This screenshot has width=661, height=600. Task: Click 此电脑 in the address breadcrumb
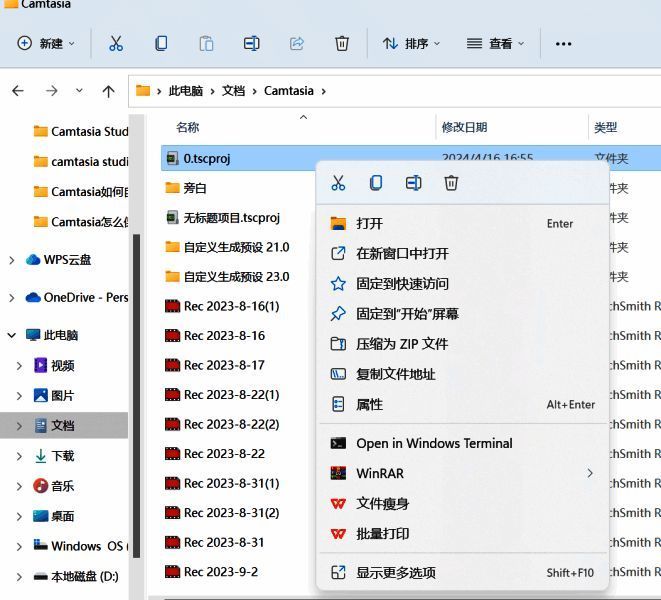point(185,91)
